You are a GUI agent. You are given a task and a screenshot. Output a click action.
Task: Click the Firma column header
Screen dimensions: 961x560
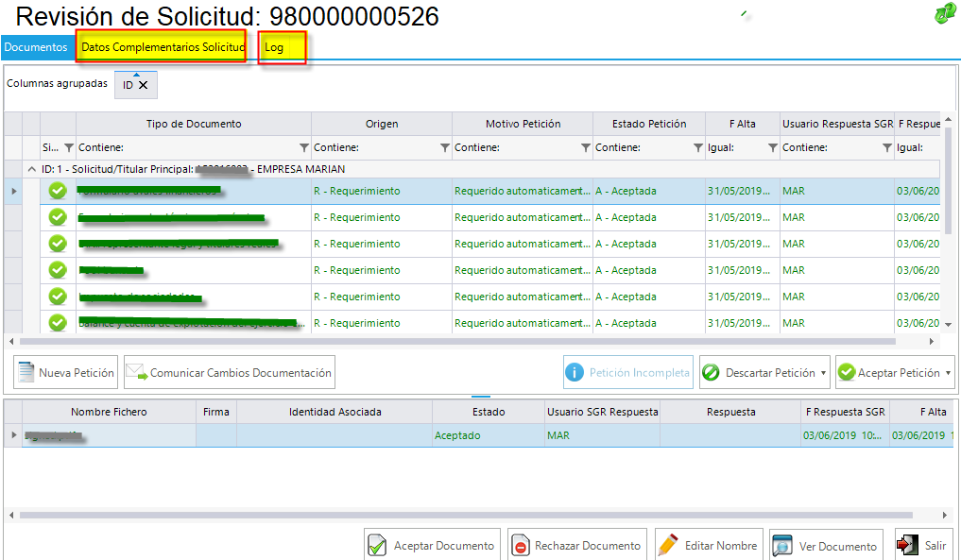(x=216, y=412)
